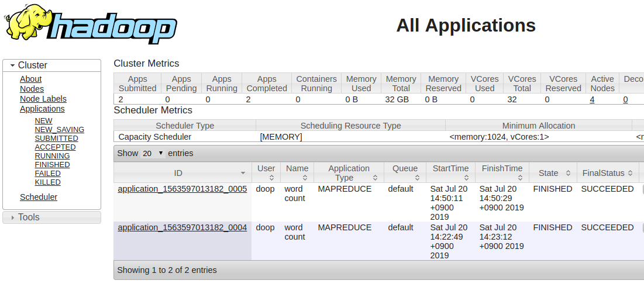Click the Scheduler Metrics heading
The width and height of the screenshot is (644, 301).
click(x=153, y=110)
